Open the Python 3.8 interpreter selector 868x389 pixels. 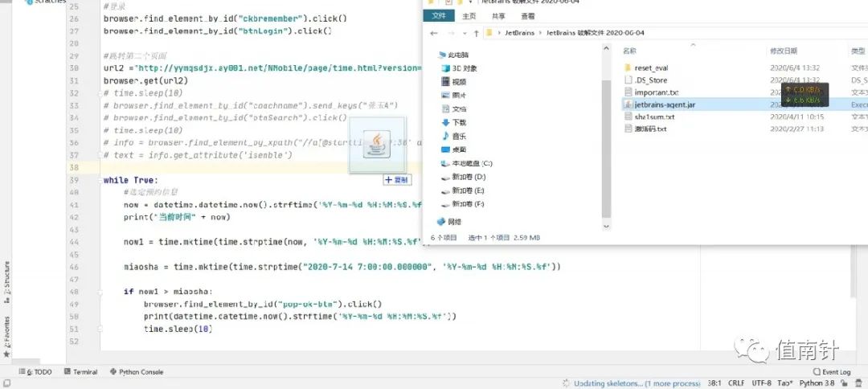[x=817, y=383]
